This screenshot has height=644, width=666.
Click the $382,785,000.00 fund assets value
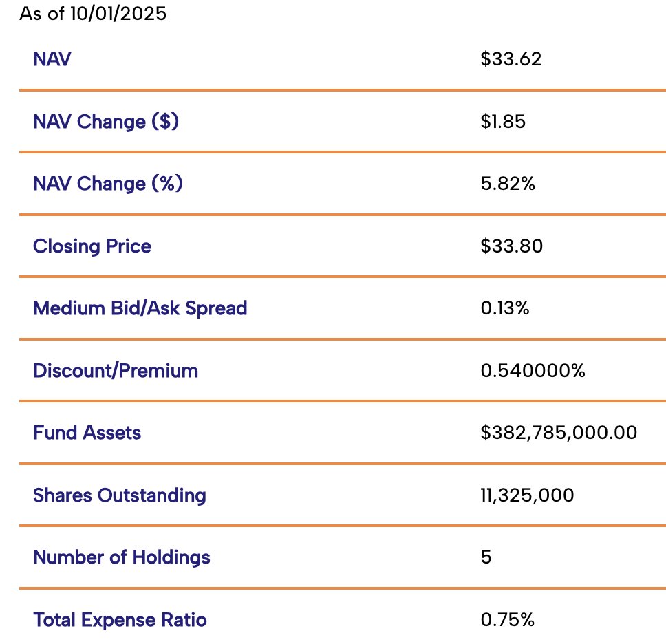tap(559, 433)
